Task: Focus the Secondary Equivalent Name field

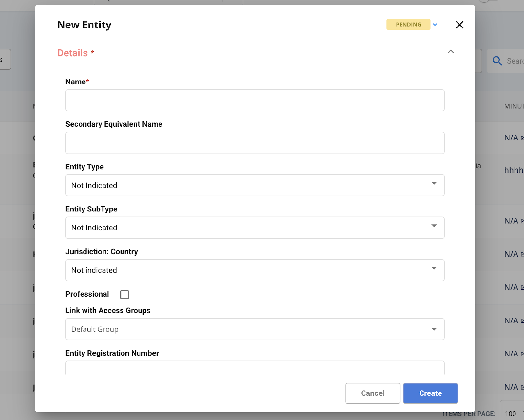Action: coord(255,143)
